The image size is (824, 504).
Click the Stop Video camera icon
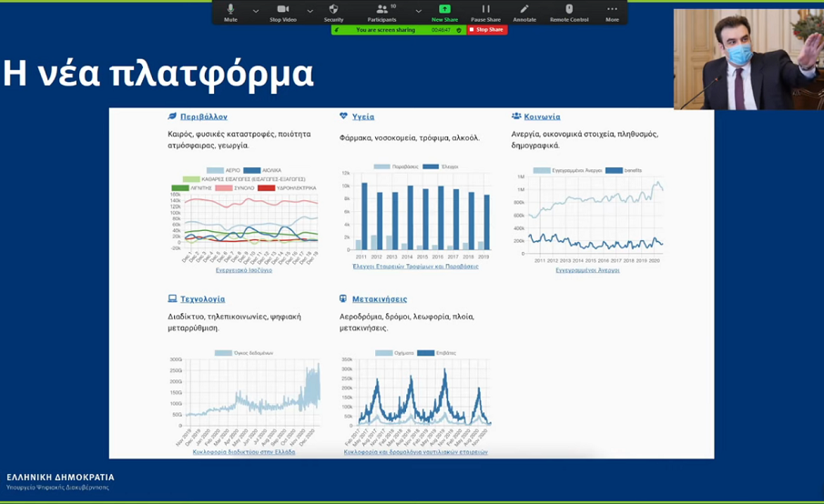pyautogui.click(x=282, y=12)
